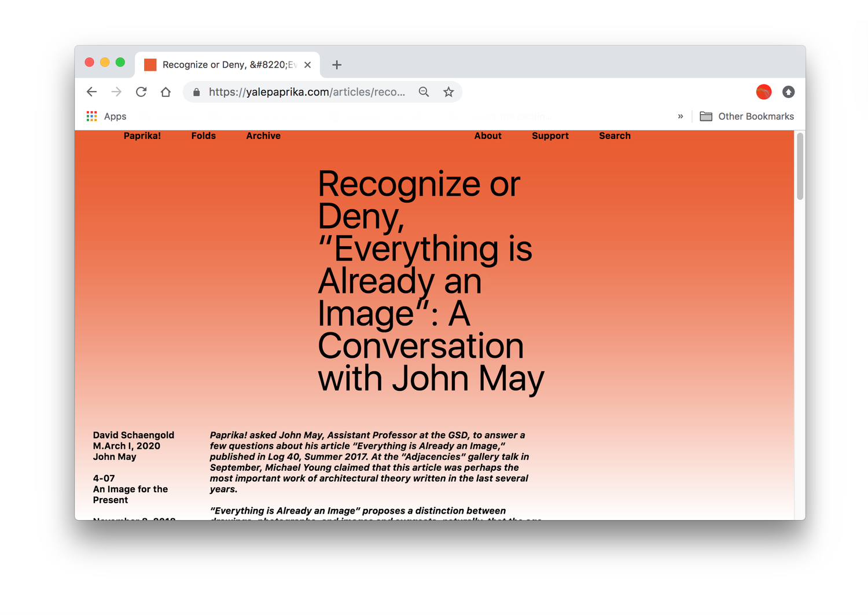
Task: Reload the current page
Action: (141, 91)
